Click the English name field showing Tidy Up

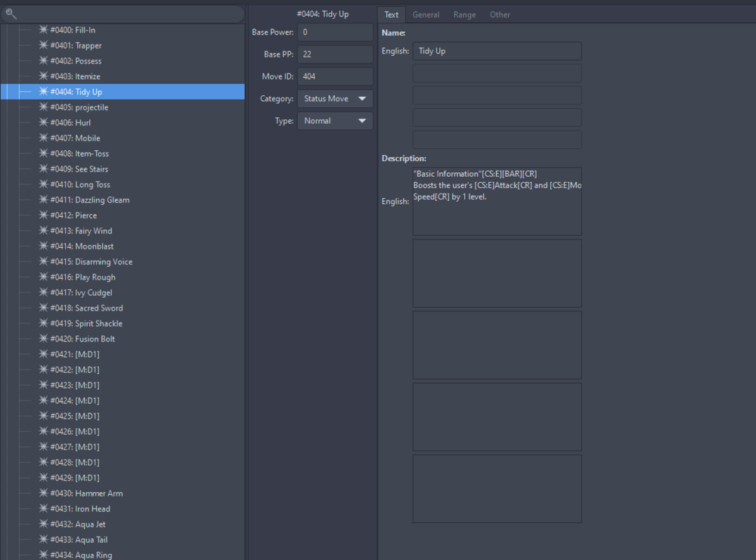point(497,51)
